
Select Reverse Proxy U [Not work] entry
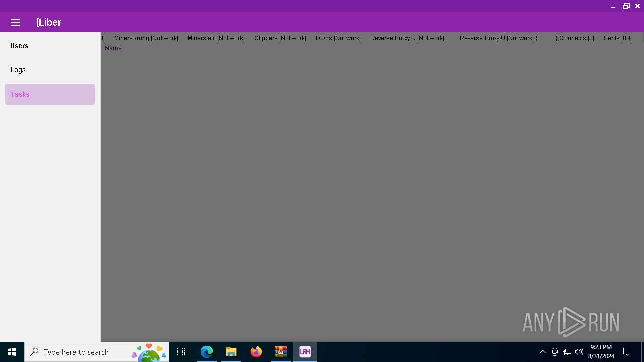pos(497,38)
